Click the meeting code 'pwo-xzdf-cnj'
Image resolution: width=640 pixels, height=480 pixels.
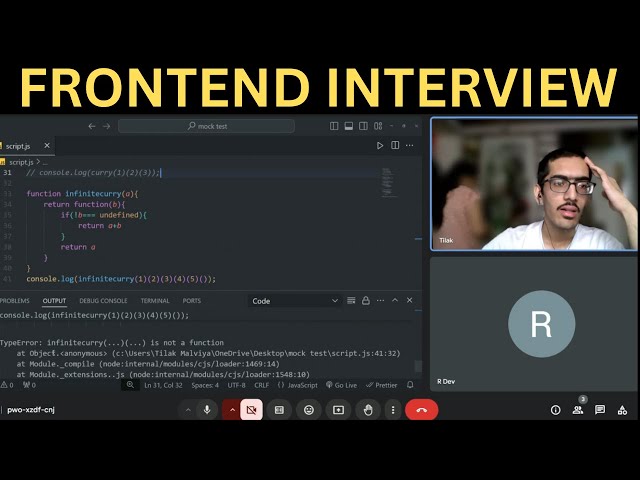pos(31,410)
